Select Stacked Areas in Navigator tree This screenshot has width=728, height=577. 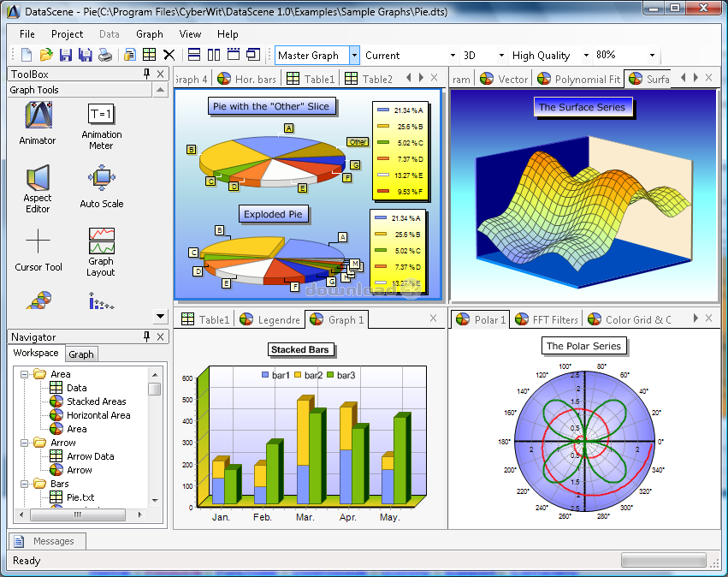click(96, 402)
